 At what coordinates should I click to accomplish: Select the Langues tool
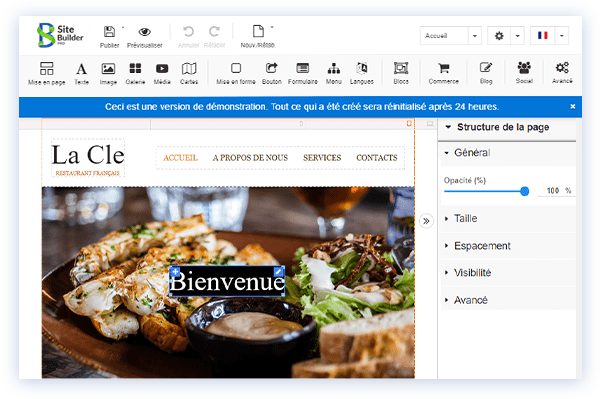[362, 73]
